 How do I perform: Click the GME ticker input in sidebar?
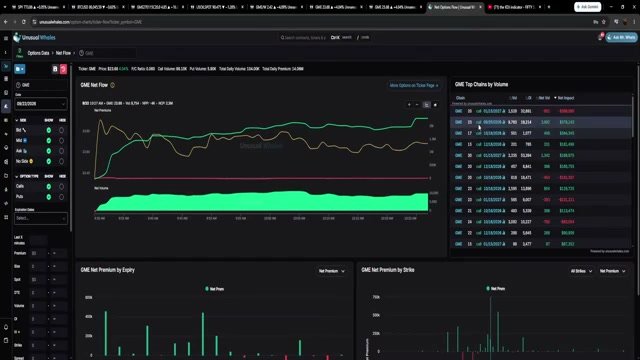tap(40, 85)
